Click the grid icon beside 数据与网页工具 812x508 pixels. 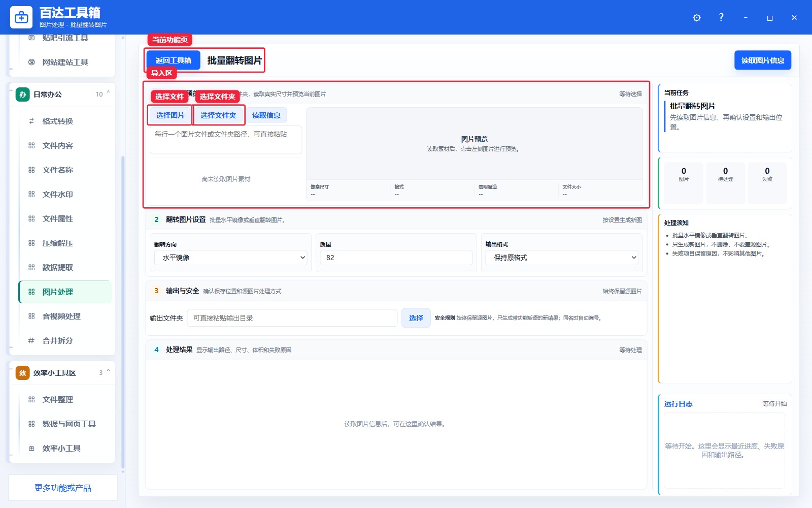(x=31, y=424)
